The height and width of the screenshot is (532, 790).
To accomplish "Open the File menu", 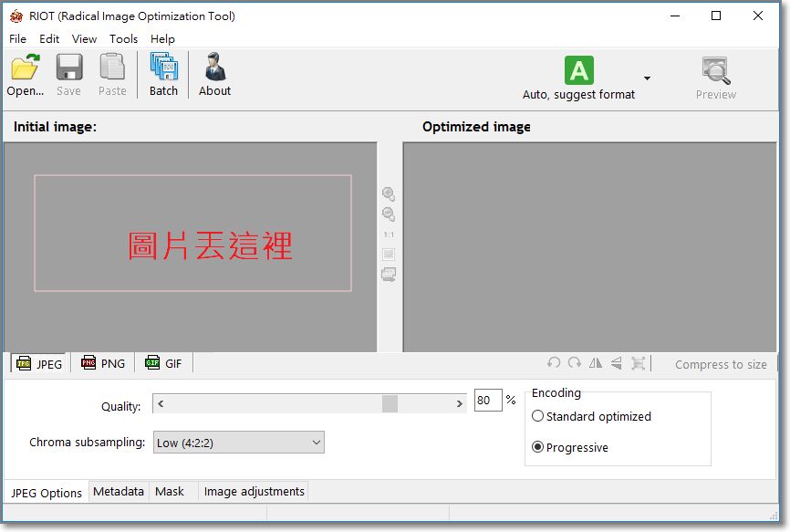I will [x=17, y=39].
